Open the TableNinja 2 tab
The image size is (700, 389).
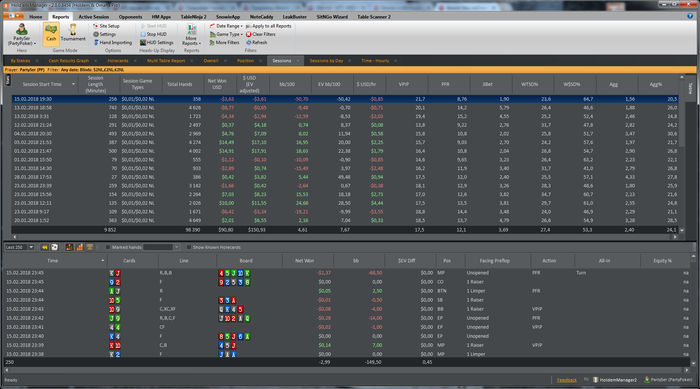point(193,17)
